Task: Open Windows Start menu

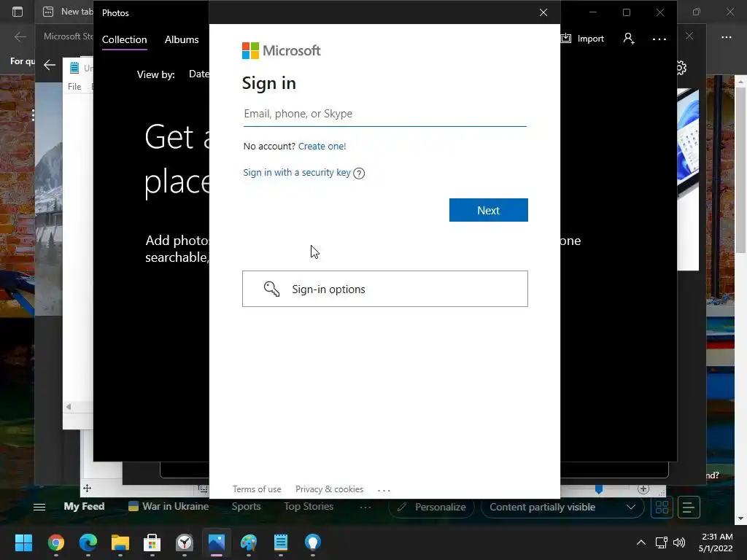Action: click(23, 542)
